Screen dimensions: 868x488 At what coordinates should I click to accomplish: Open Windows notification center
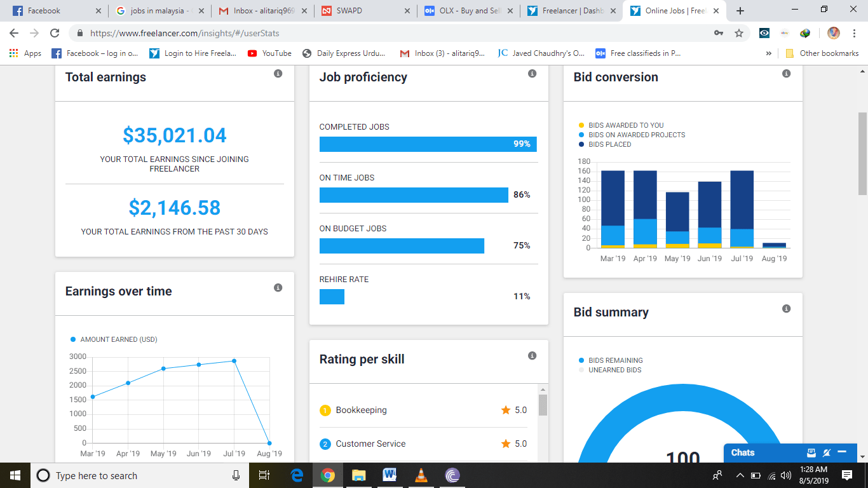tap(846, 475)
